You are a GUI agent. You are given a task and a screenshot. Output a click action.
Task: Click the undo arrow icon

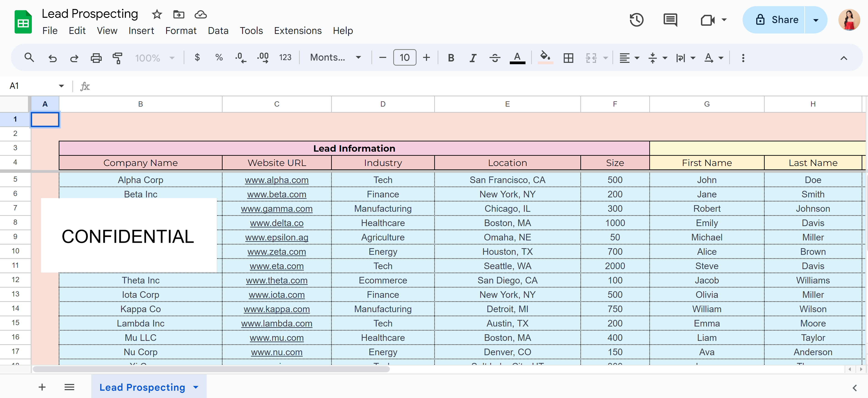click(x=53, y=58)
